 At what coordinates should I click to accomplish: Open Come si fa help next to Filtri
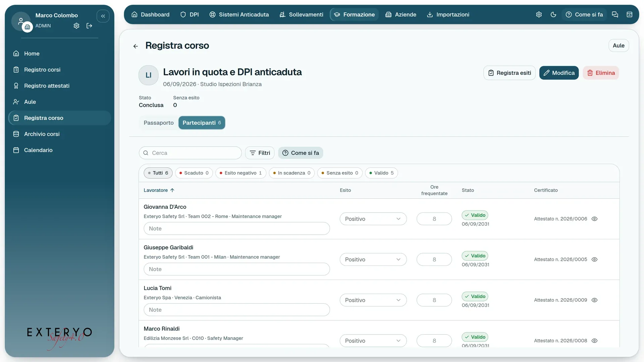[x=301, y=153]
